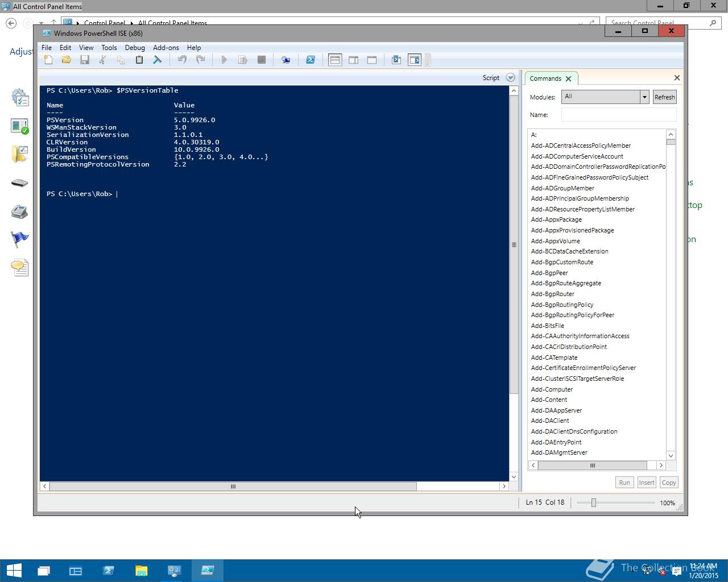
Task: Show script pane maximized layout icon
Action: (x=372, y=60)
